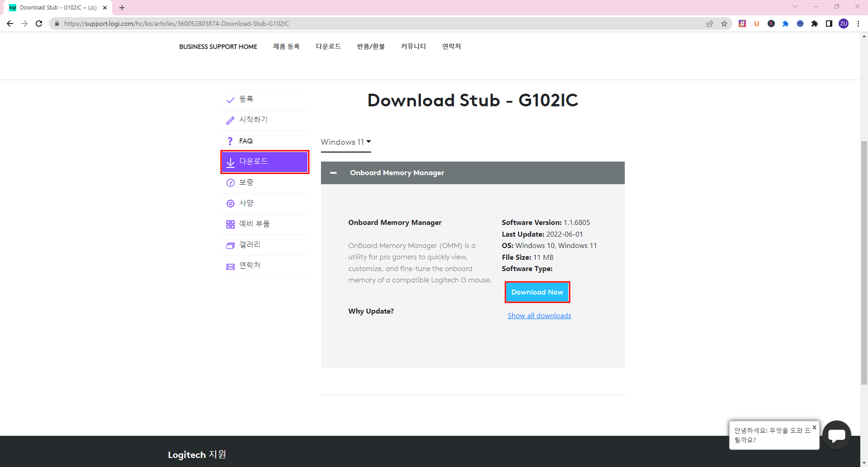Image resolution: width=868 pixels, height=467 pixels.
Task: Reload the page with refresh icon
Action: click(x=39, y=24)
